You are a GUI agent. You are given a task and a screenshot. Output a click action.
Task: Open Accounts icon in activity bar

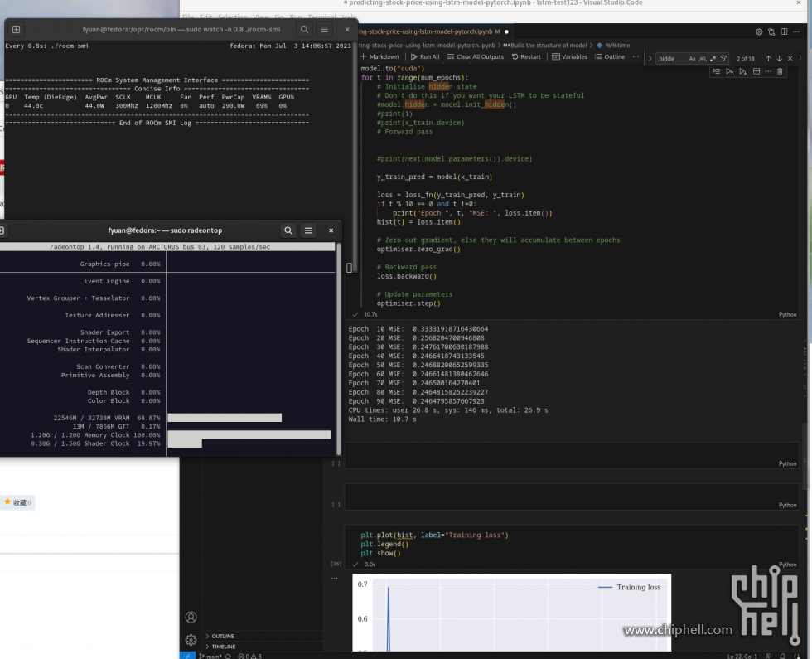click(191, 617)
